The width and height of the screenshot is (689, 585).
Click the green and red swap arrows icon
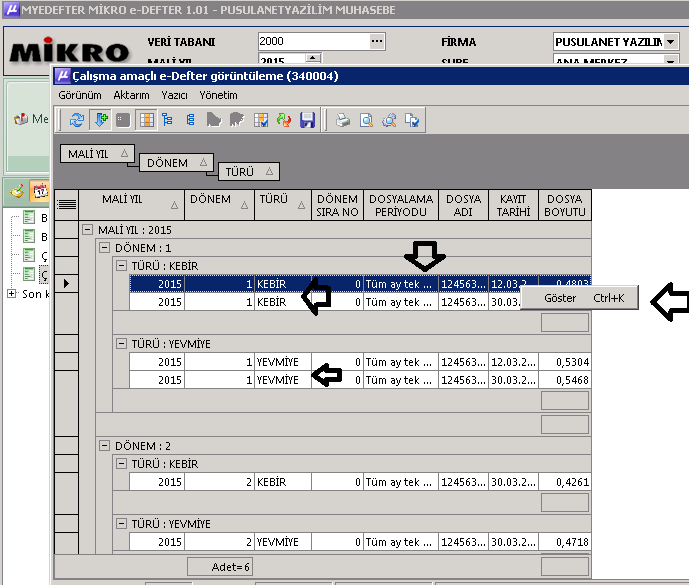(x=284, y=120)
